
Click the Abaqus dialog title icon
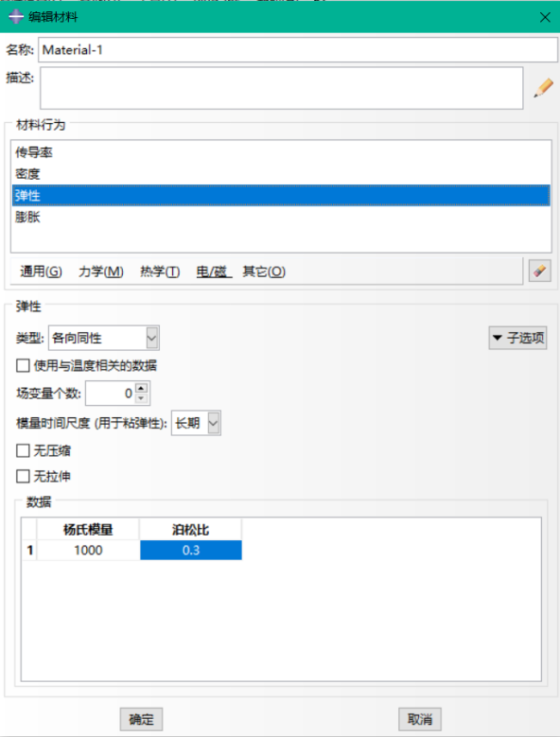[x=16, y=17]
